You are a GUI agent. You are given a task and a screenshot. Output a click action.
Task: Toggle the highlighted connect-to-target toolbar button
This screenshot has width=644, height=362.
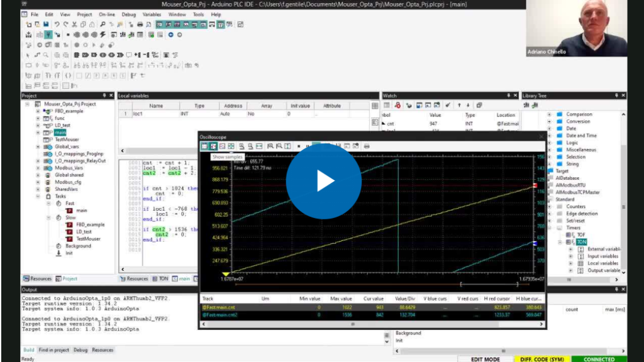[48, 35]
